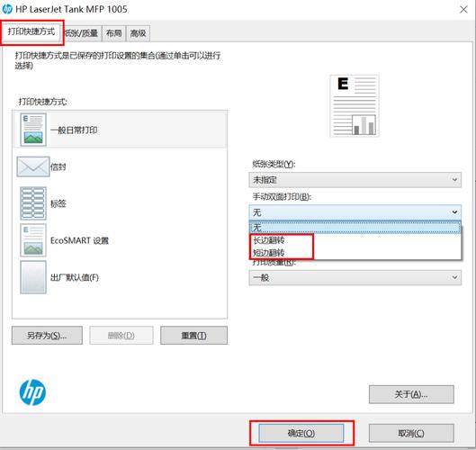Image resolution: width=476 pixels, height=450 pixels.
Task: Close the HP LaserJet dialog window
Action: tap(463, 9)
